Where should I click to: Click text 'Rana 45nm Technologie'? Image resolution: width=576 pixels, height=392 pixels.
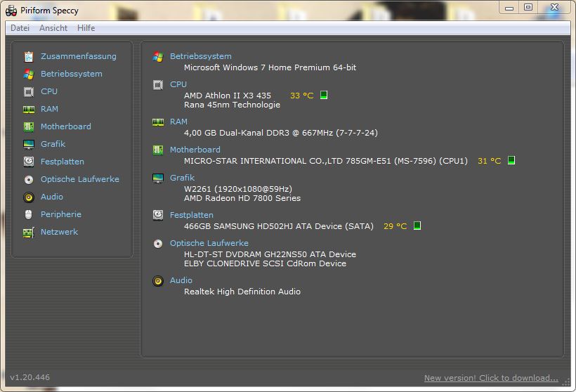(x=233, y=105)
